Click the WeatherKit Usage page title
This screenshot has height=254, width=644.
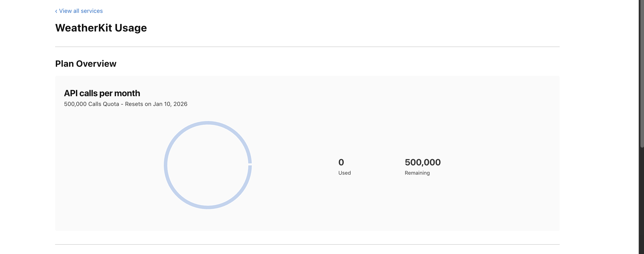tap(101, 28)
